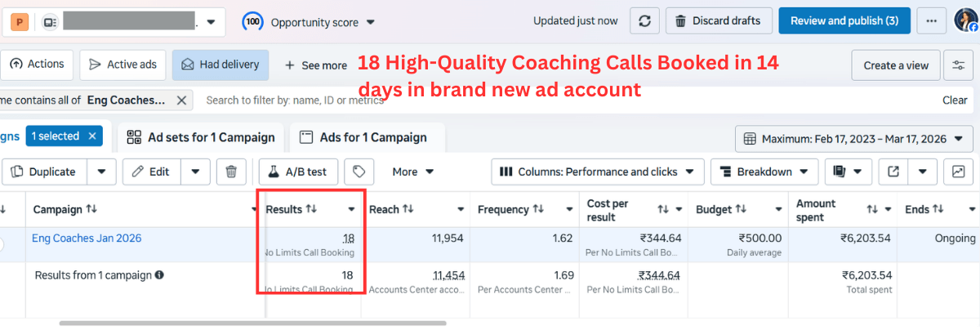The height and width of the screenshot is (330, 980).
Task: Select the Actions filter view
Action: click(x=37, y=65)
